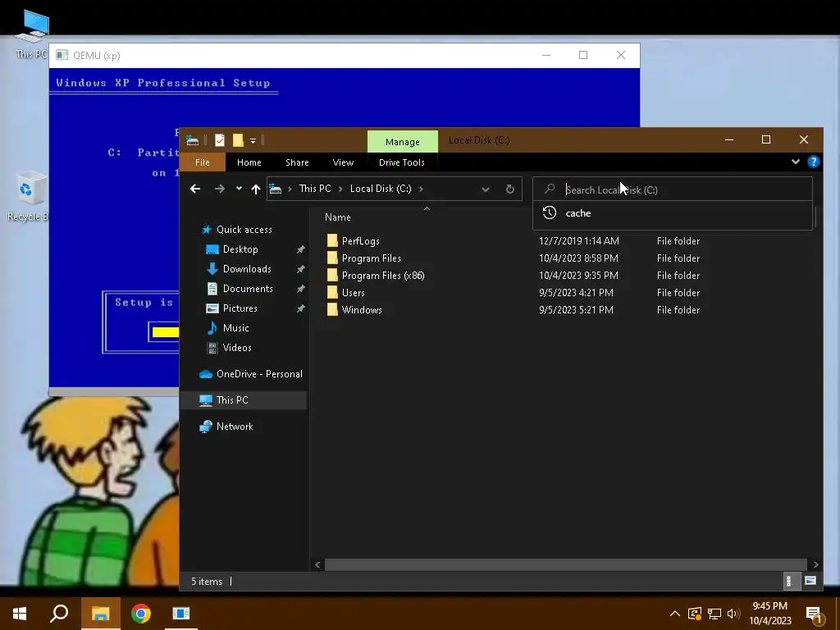Image resolution: width=840 pixels, height=630 pixels.
Task: Show hidden system tray icons
Action: [675, 614]
